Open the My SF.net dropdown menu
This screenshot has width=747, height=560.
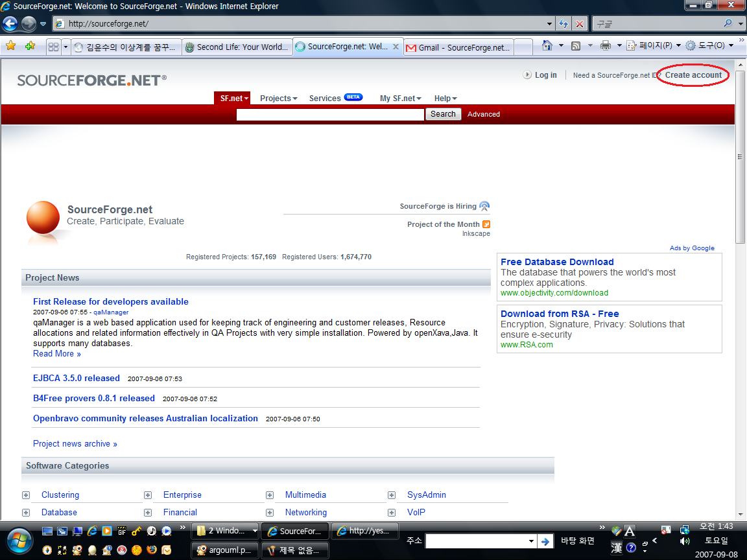(400, 98)
